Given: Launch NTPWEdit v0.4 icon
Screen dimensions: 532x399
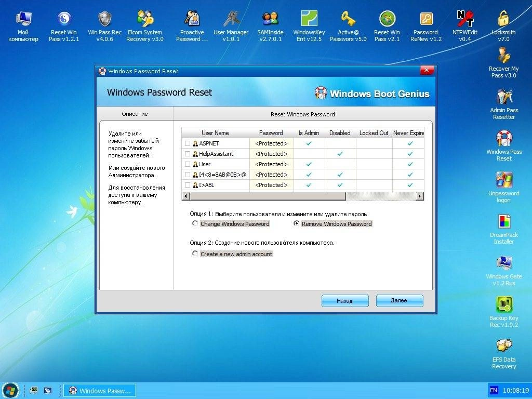Looking at the screenshot, I should pos(465,26).
